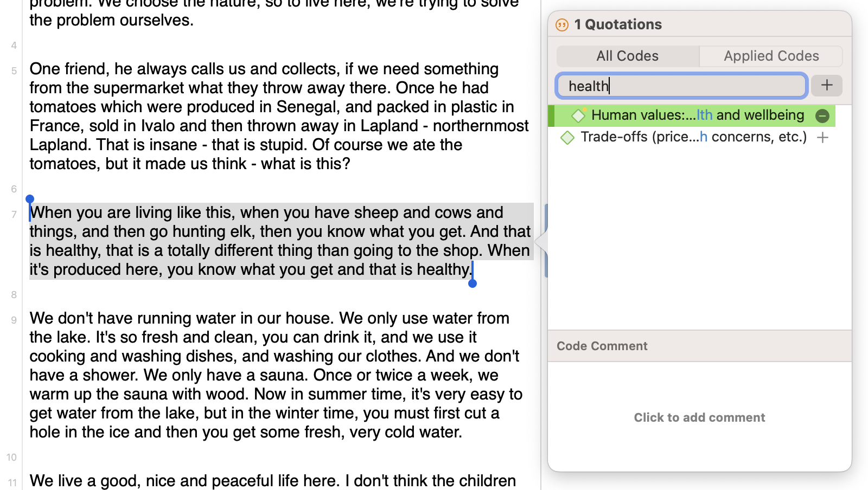Switch to the Applied Codes tab
Screen dimensions: 868x490
point(771,56)
